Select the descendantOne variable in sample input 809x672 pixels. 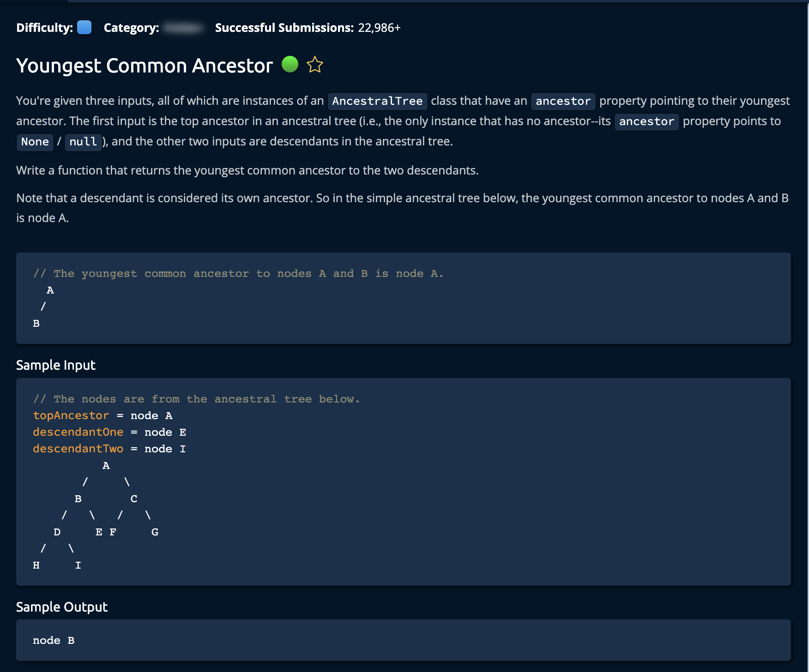click(x=78, y=432)
